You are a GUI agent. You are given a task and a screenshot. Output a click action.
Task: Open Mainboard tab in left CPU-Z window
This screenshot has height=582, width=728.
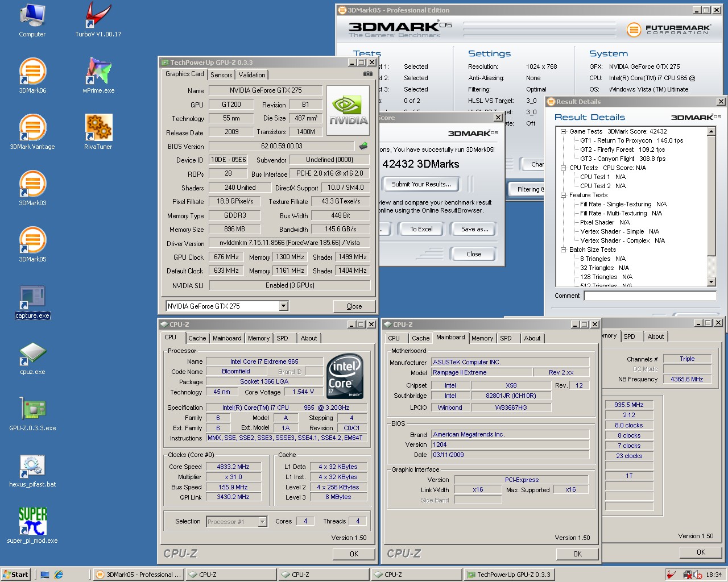(227, 338)
